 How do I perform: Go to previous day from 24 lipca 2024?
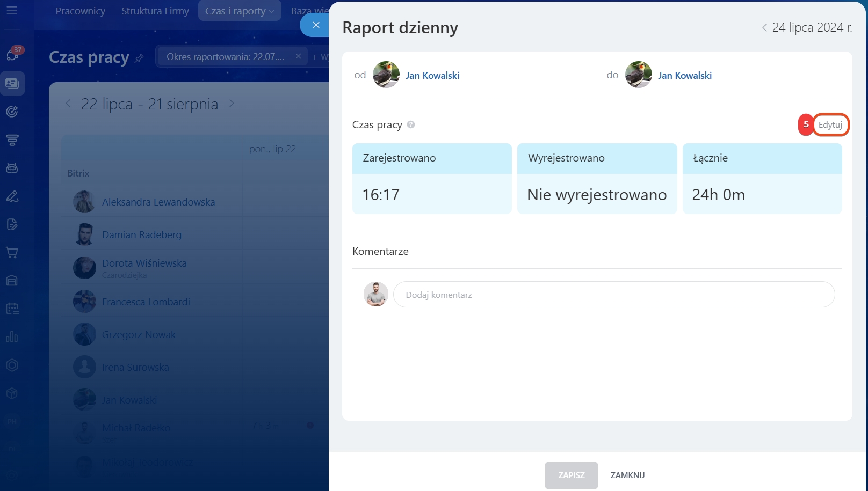[x=764, y=28]
